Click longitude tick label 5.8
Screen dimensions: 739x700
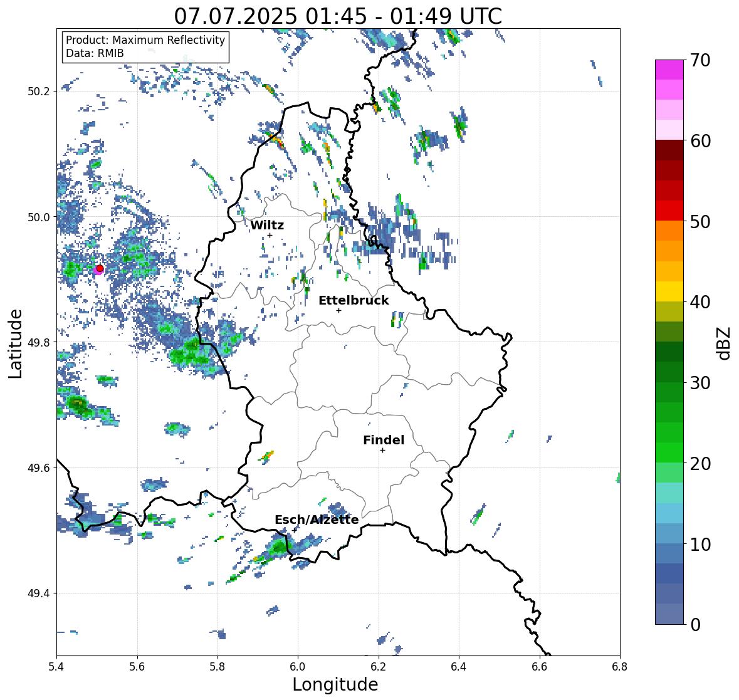(x=218, y=667)
